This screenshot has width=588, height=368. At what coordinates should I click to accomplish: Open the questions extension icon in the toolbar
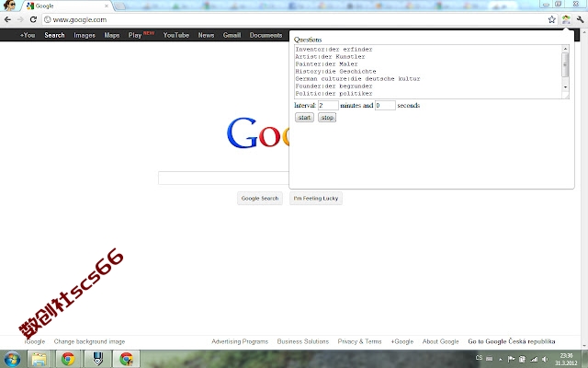(x=566, y=19)
